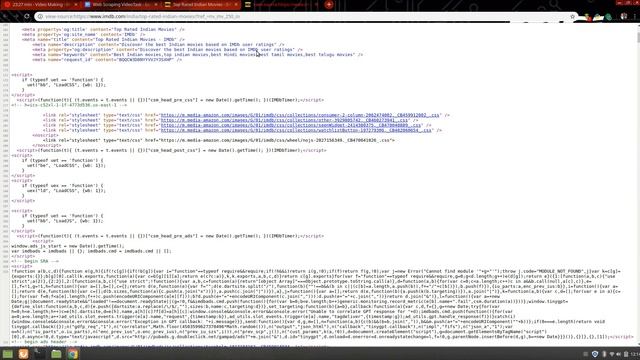
Task: Click the wheel/nojs stylesheet line inside noscript
Action: pyautogui.click(x=219, y=140)
